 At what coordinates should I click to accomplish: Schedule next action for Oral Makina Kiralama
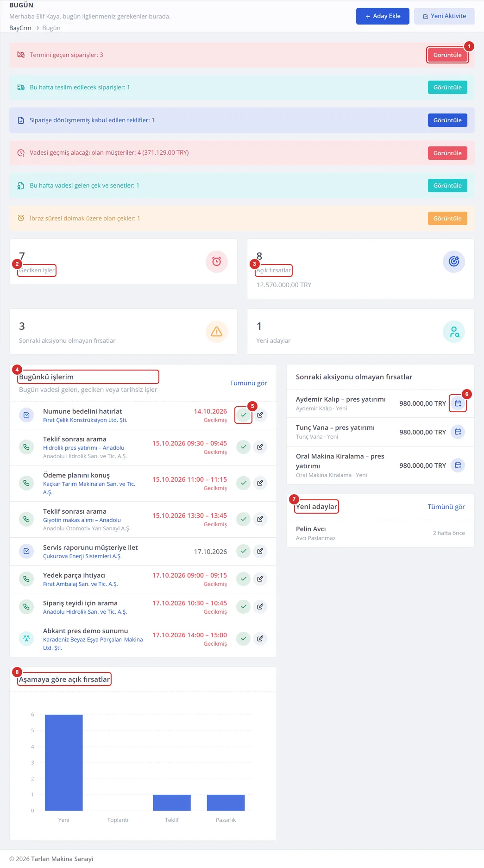pyautogui.click(x=458, y=465)
